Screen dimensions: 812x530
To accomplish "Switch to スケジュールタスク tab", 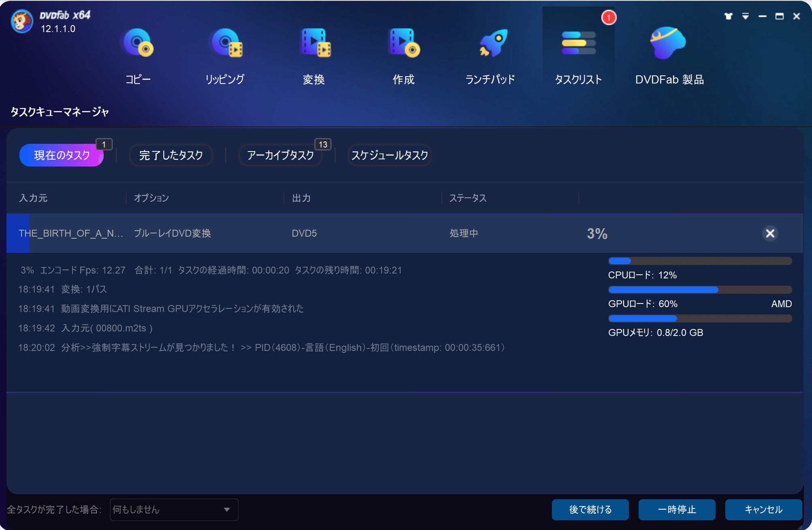I will [390, 155].
